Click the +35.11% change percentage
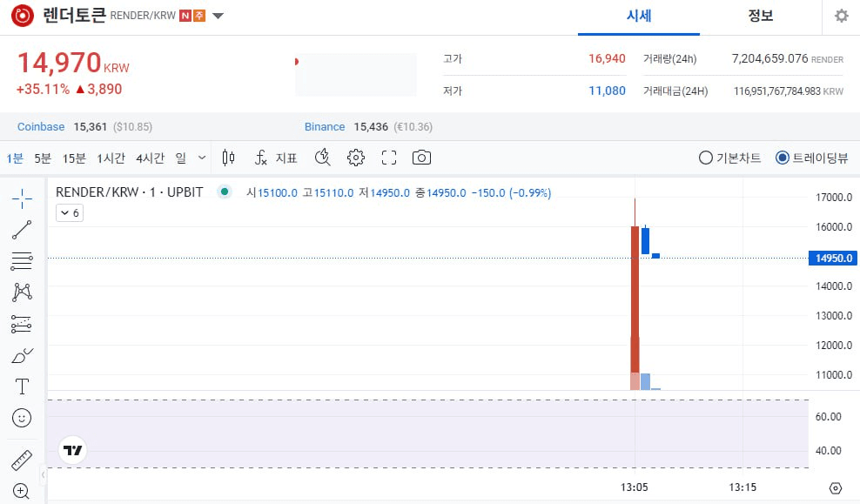This screenshot has width=860, height=504. point(43,89)
